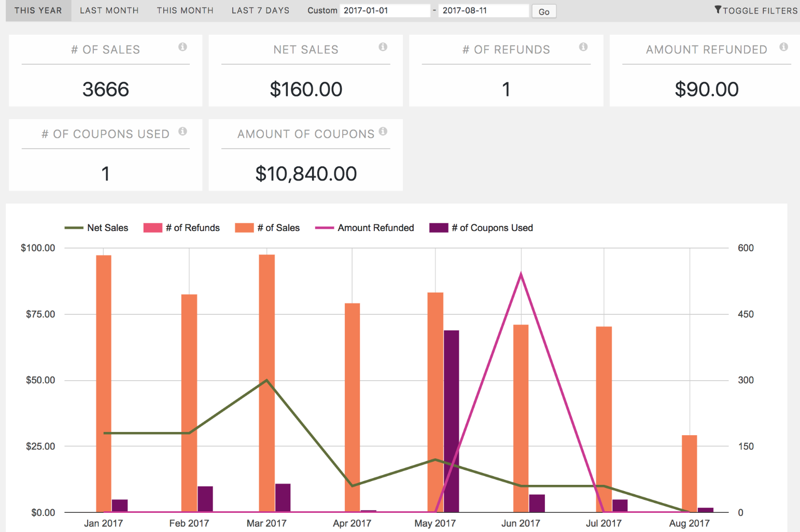Viewport: 800px width, 532px height.
Task: Click info icon on # of Refunds card
Action: click(x=583, y=47)
